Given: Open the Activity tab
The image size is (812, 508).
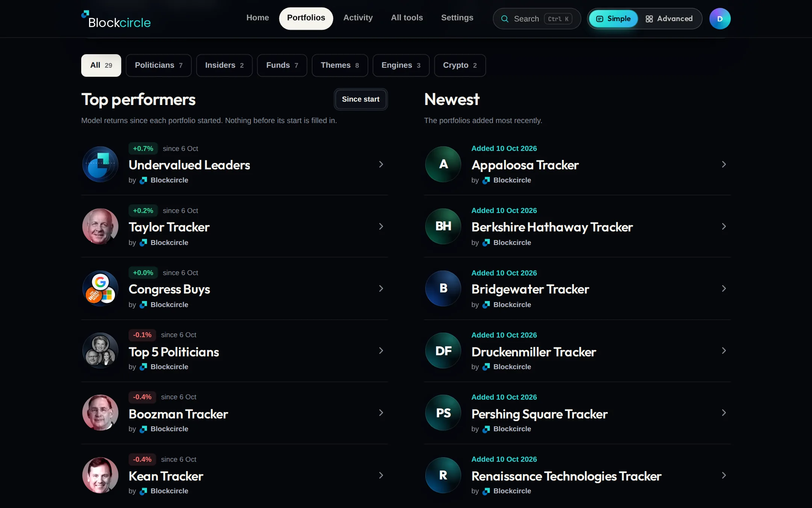Looking at the screenshot, I should coord(358,18).
